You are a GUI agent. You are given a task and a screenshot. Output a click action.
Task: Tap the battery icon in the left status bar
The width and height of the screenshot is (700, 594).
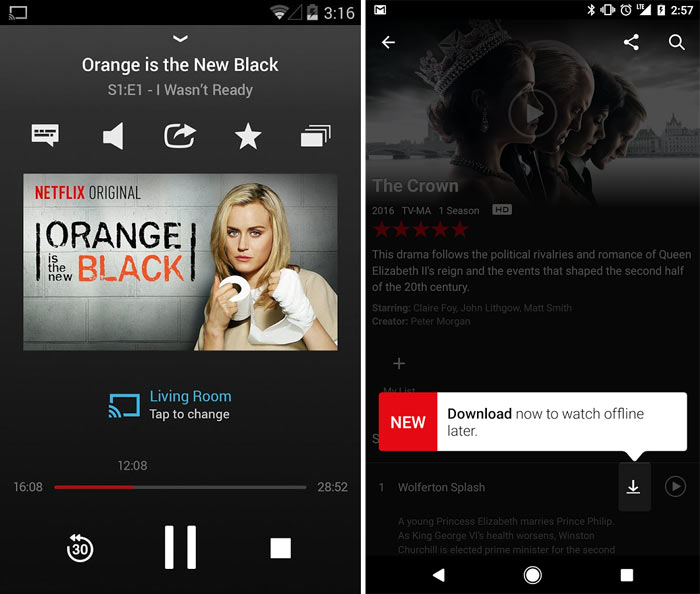312,12
